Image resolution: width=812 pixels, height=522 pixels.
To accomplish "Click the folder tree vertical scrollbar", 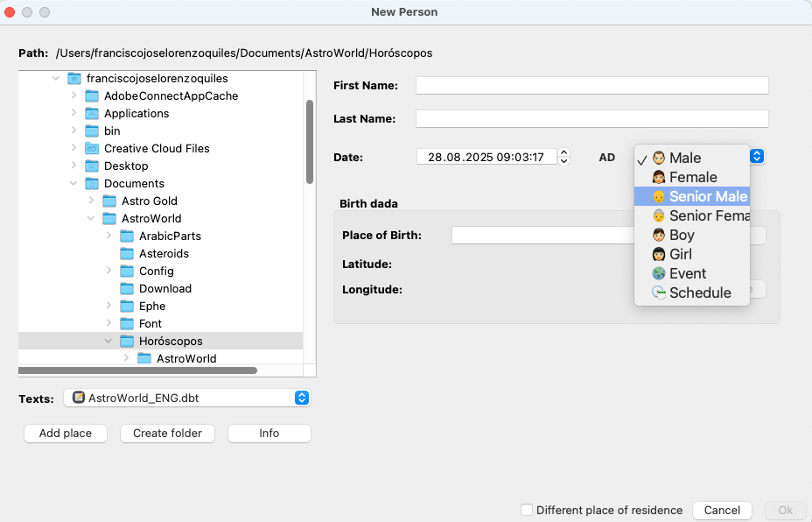I will coord(309,140).
